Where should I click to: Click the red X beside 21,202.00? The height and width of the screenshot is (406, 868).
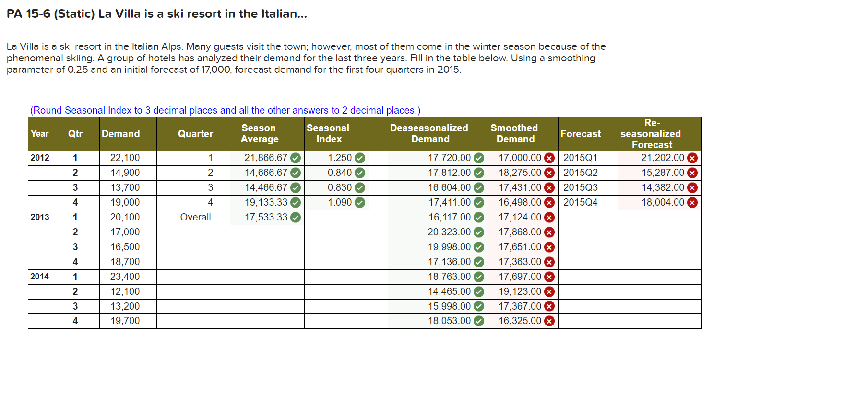pyautogui.click(x=692, y=158)
